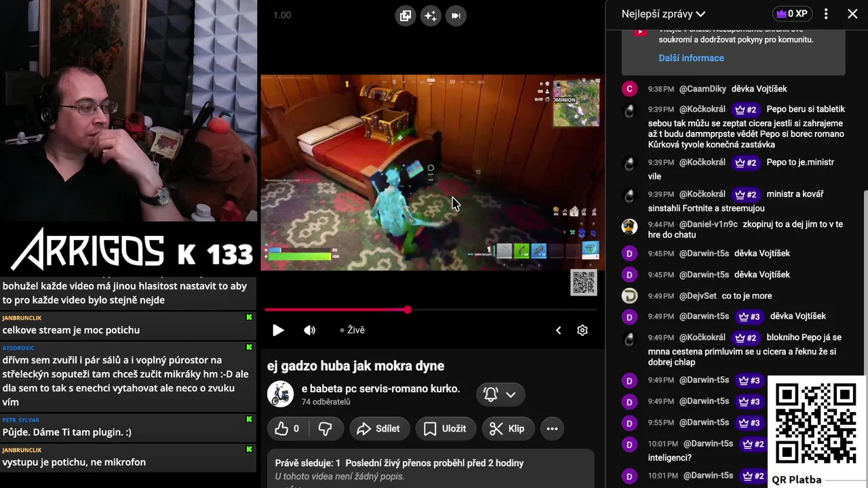The width and height of the screenshot is (868, 488).
Task: Click the ARRIGOS K 133 logo overlay
Action: click(132, 249)
